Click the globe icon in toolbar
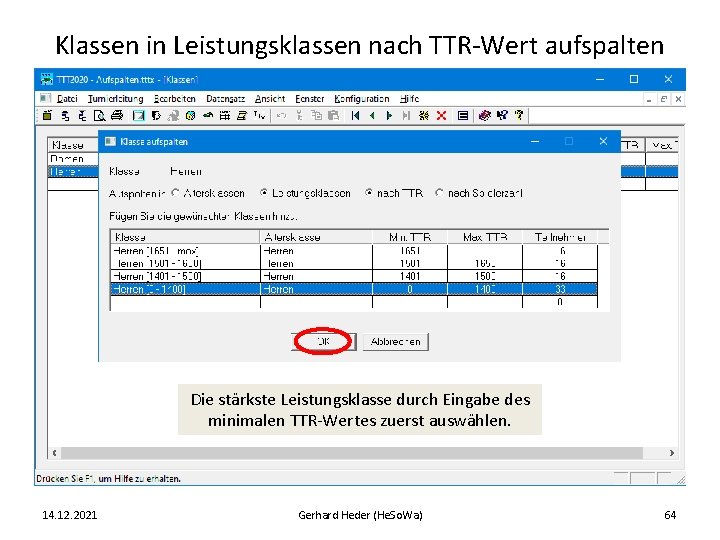This screenshot has width=720, height=540. [190, 116]
